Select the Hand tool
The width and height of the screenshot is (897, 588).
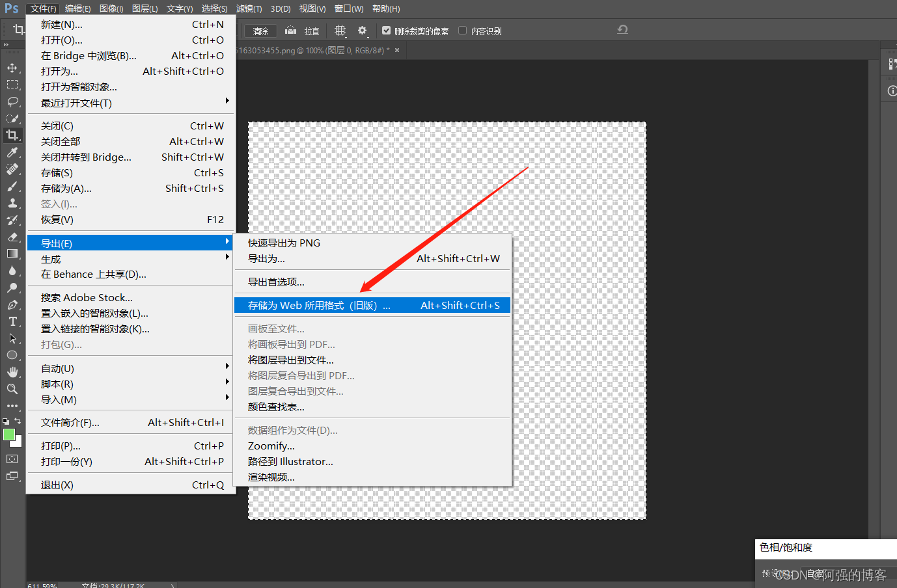12,372
